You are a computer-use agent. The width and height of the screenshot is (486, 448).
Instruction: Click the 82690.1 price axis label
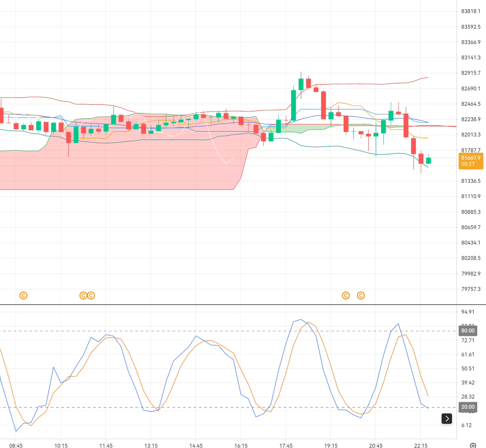(x=471, y=88)
